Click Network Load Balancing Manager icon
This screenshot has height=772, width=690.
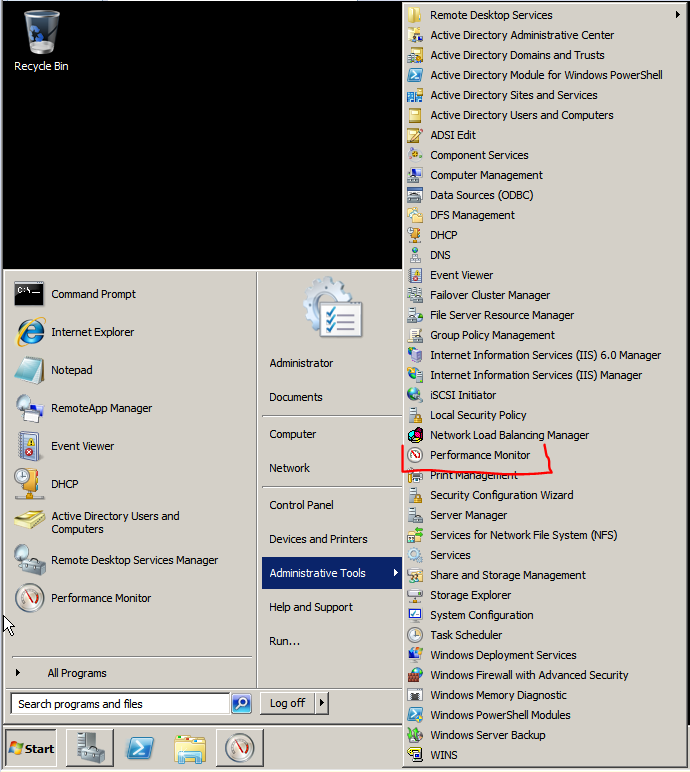click(415, 435)
